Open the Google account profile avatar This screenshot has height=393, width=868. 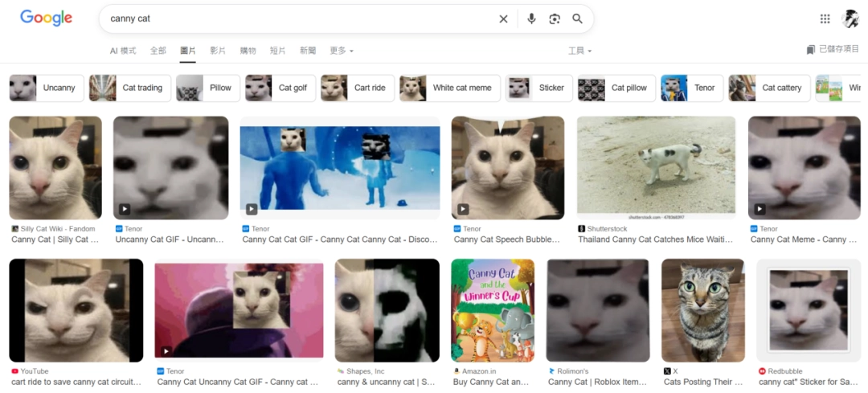tap(850, 18)
